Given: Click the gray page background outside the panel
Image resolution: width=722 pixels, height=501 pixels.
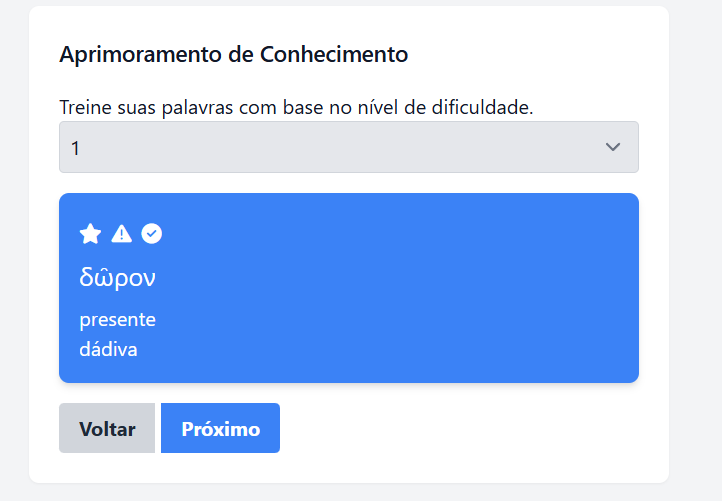Looking at the screenshot, I should [x=696, y=250].
